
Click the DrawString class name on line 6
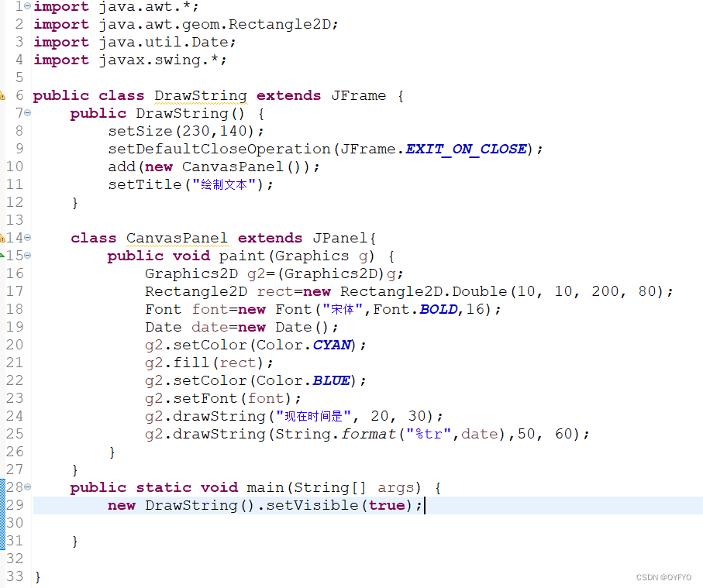[x=201, y=96]
